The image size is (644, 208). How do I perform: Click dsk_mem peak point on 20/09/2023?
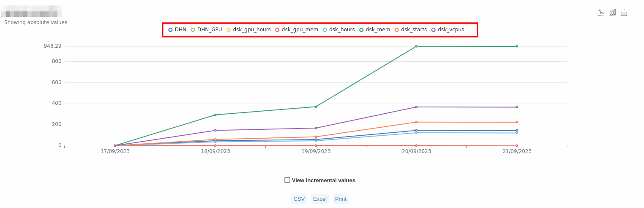416,47
